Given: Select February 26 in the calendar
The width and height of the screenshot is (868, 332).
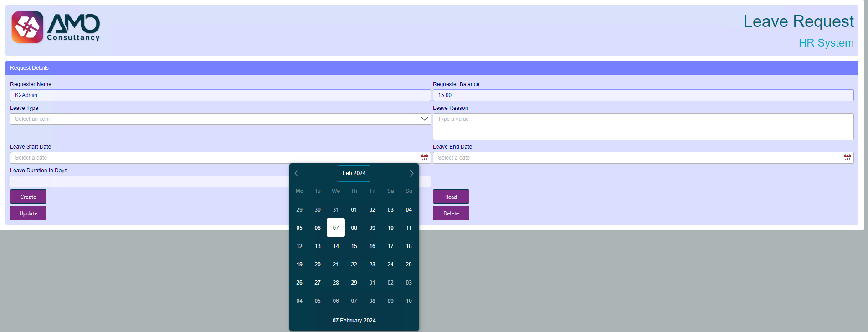Looking at the screenshot, I should [299, 283].
